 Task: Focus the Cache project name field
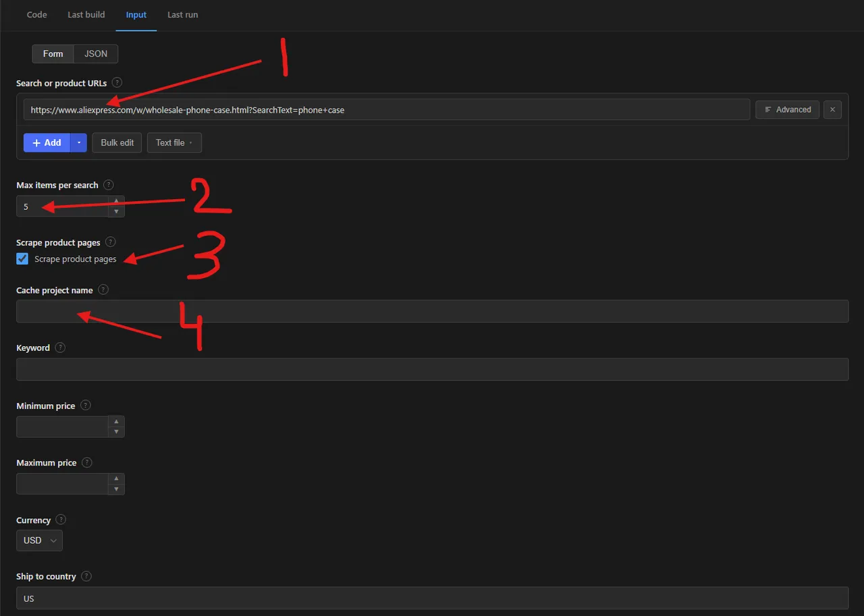(x=432, y=311)
